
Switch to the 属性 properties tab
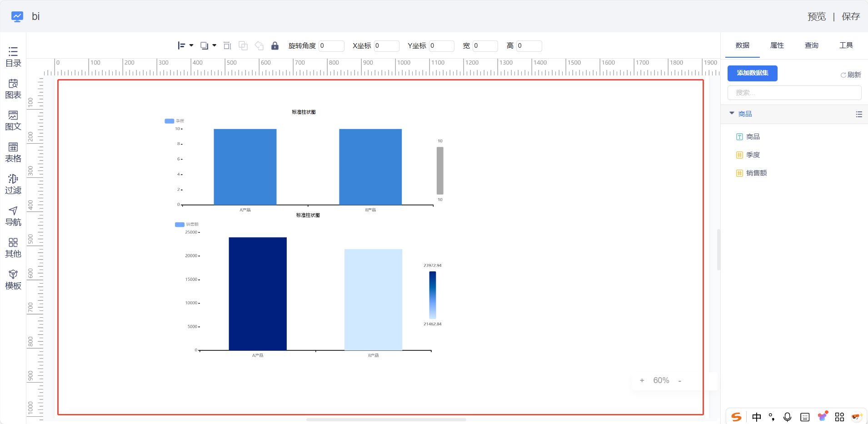point(777,45)
